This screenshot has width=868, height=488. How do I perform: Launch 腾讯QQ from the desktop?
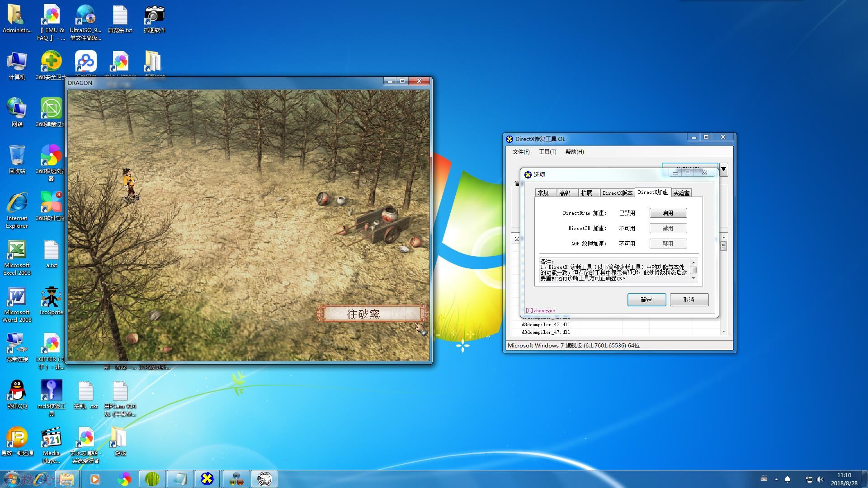(17, 395)
